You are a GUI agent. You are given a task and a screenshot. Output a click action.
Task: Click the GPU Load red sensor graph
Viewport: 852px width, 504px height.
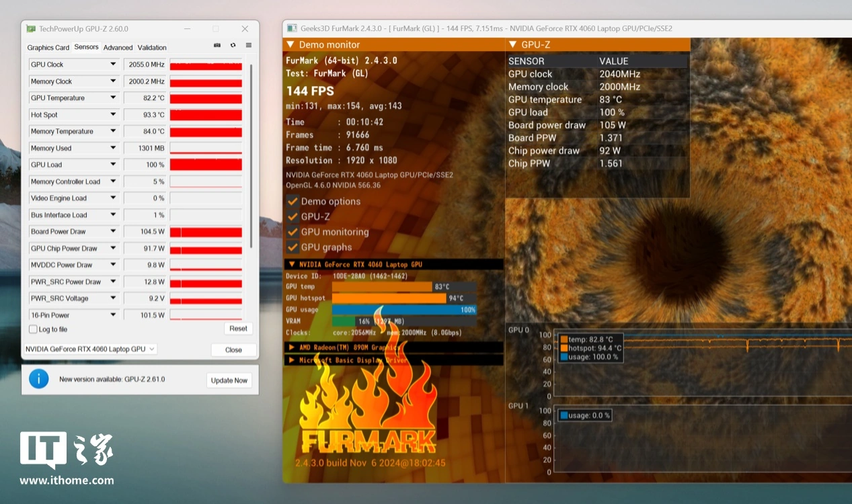click(x=206, y=165)
